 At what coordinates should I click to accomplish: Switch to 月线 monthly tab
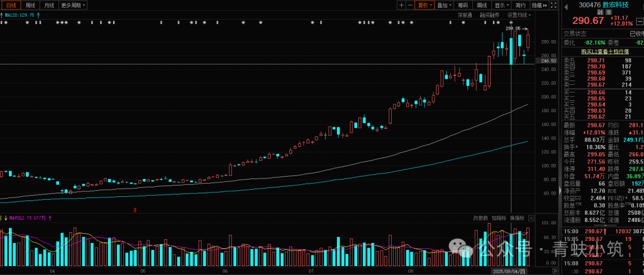49,5
